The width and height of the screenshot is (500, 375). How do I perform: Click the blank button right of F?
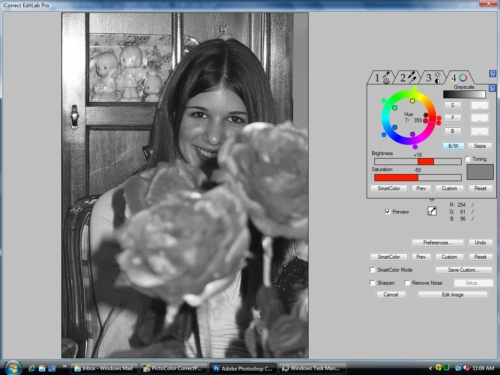tap(480, 118)
